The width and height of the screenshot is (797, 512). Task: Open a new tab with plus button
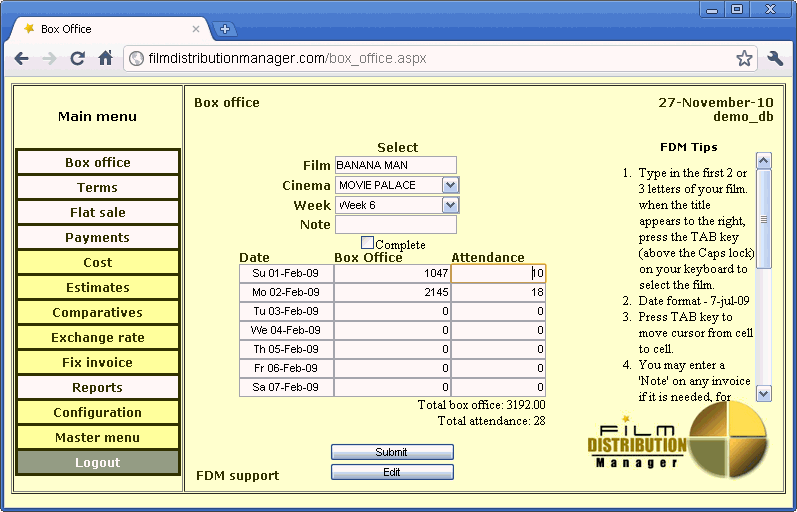tap(226, 29)
